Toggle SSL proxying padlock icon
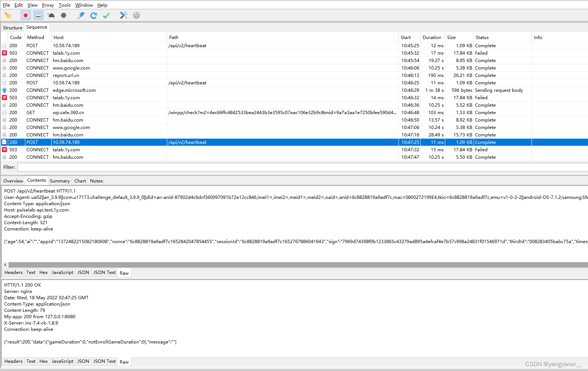The height and width of the screenshot is (371, 588). pyautogui.click(x=38, y=15)
